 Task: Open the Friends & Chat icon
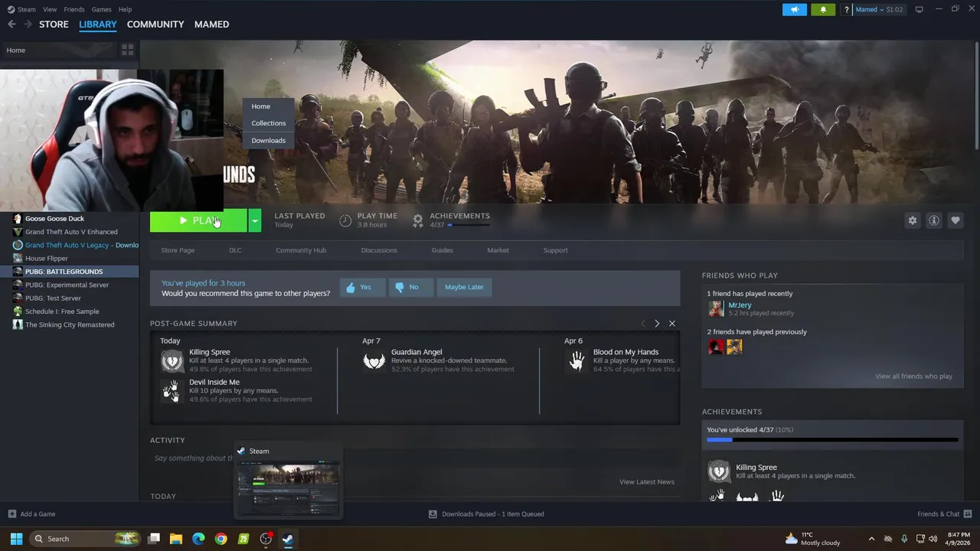click(968, 514)
